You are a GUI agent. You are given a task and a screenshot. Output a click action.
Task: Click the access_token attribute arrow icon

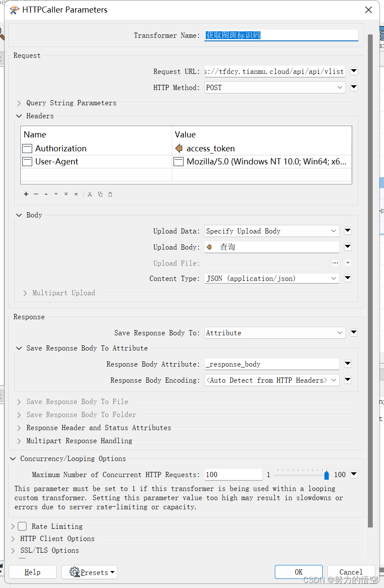[179, 148]
